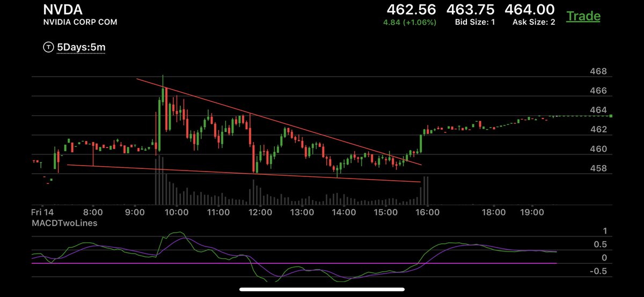
Task: Tap the 464 price axis label
Action: click(598, 110)
